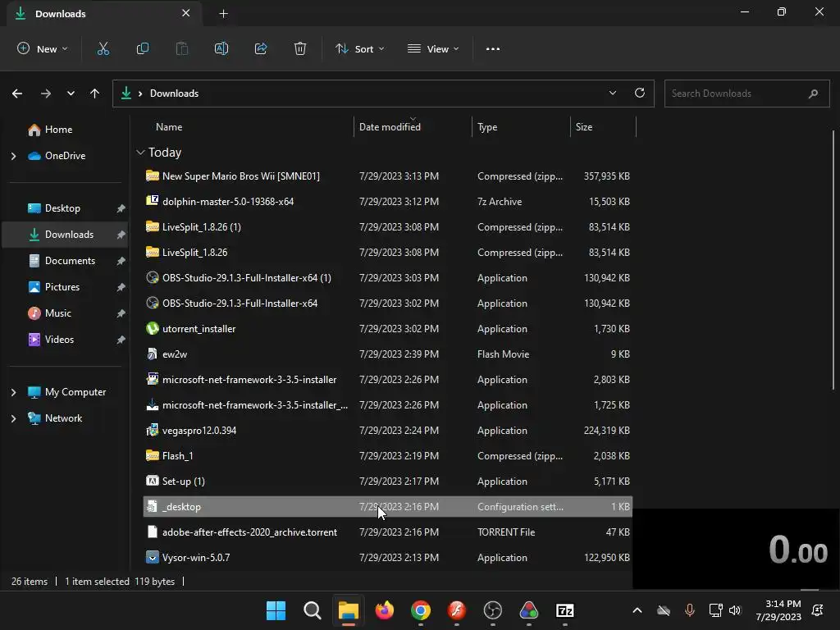Select the ew2w Flash Movie file
840x630 pixels.
click(x=388, y=354)
